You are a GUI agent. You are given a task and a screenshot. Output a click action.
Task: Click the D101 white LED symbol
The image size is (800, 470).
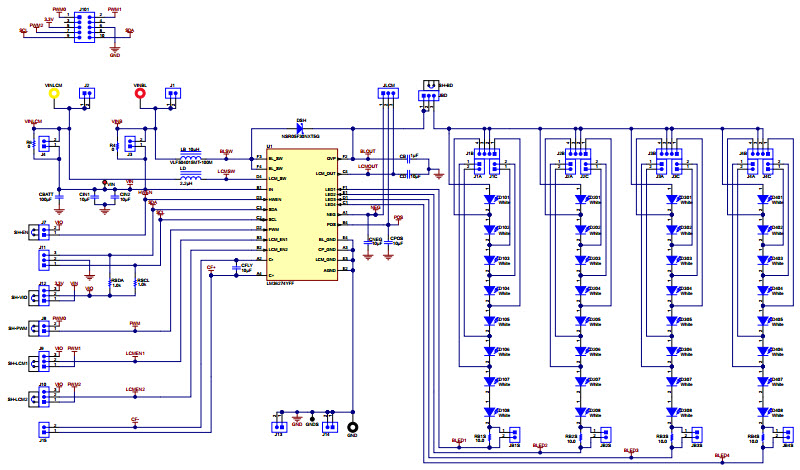point(490,199)
